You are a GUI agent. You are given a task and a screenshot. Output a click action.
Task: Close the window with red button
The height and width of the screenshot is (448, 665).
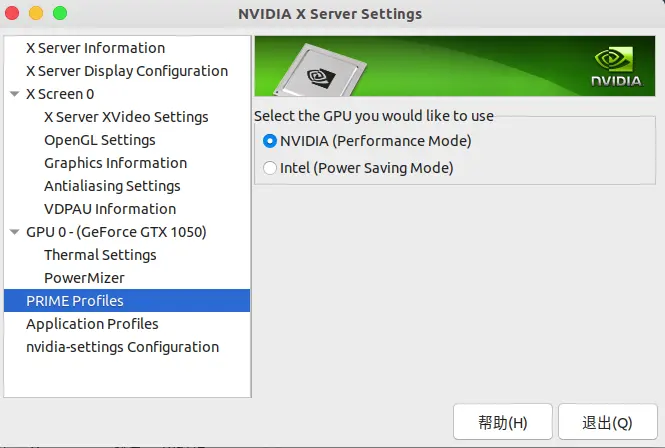(12, 13)
